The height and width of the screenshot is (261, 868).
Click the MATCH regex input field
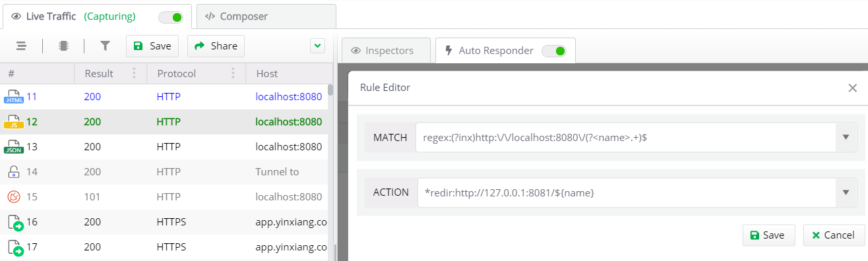click(x=625, y=137)
